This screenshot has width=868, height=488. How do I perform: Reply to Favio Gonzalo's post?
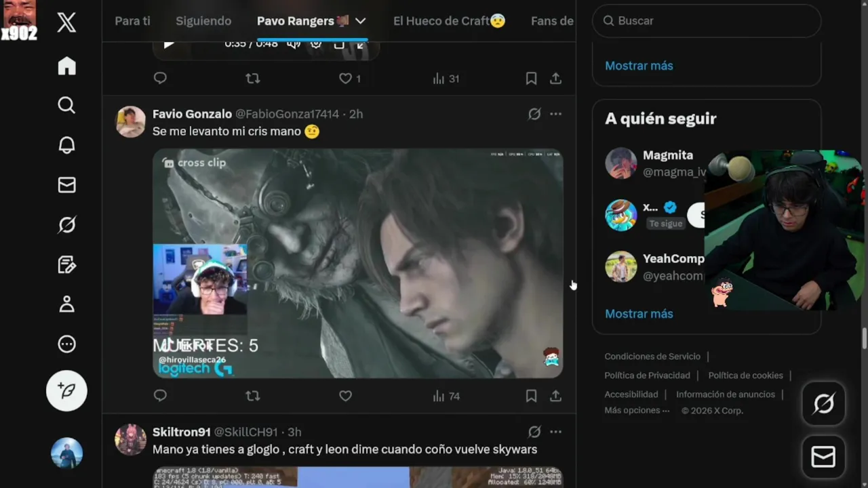click(160, 396)
